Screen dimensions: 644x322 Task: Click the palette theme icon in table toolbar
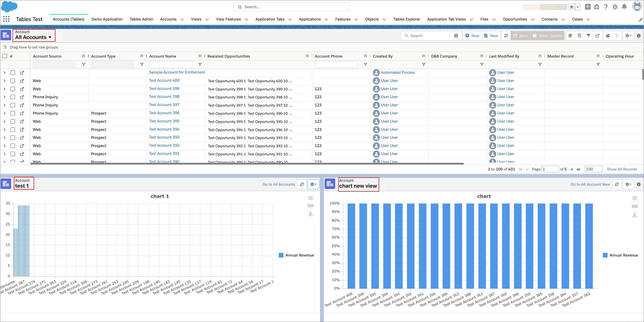(570, 36)
